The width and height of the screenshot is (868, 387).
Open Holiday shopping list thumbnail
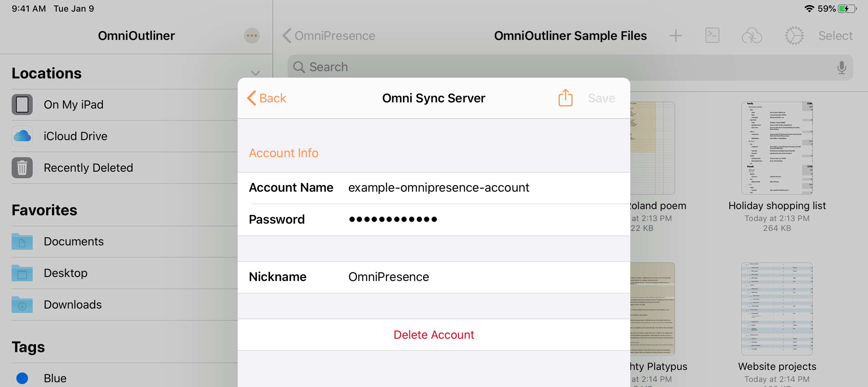tap(777, 148)
